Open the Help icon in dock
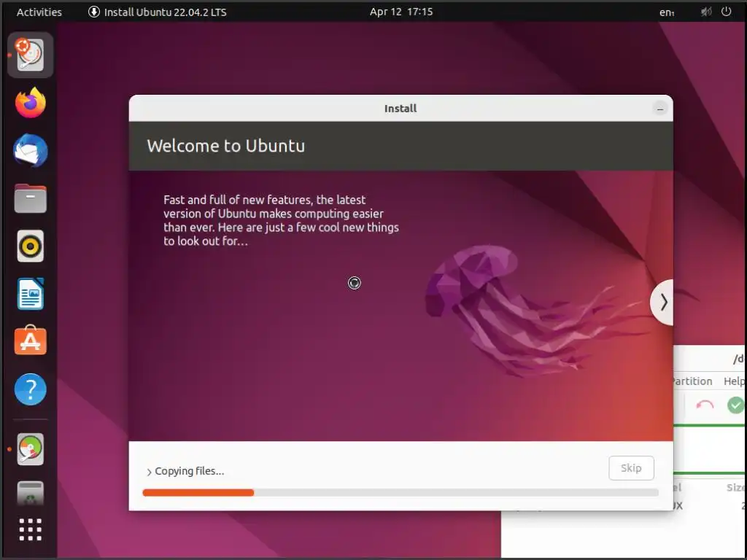 (x=31, y=389)
